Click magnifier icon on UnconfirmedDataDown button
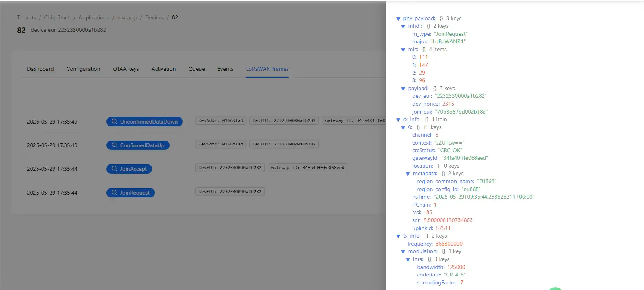Viewport: 644px width, 290px height. [x=114, y=121]
